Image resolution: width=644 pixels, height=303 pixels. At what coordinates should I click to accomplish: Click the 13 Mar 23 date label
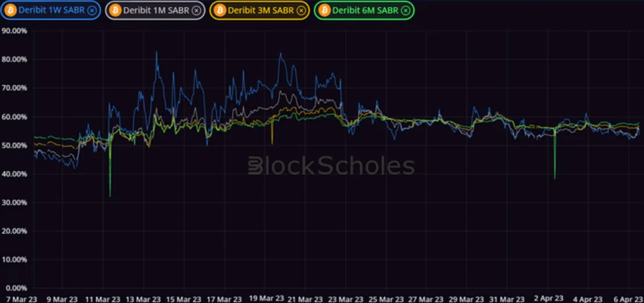pyautogui.click(x=143, y=299)
